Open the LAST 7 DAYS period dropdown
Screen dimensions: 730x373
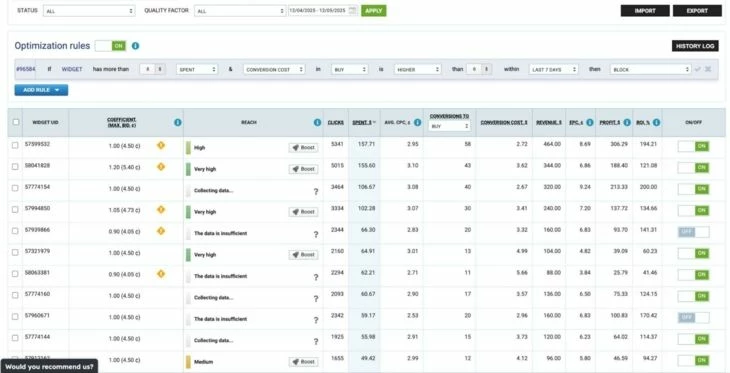coord(554,69)
